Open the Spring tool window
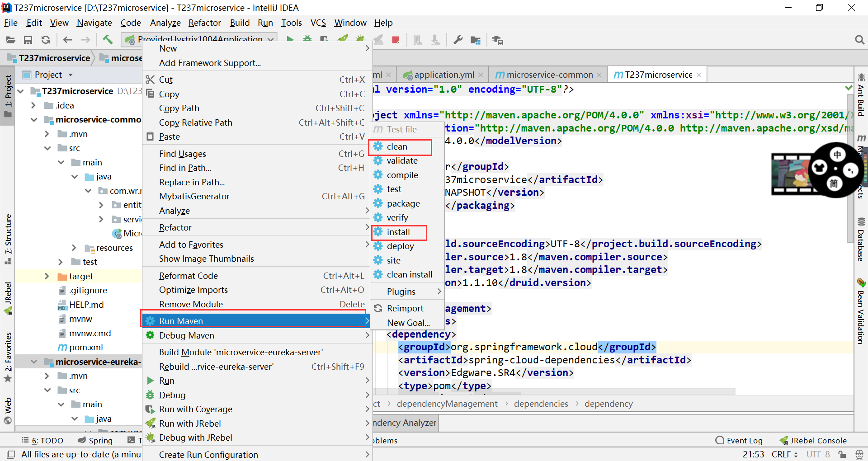The height and width of the screenshot is (461, 868). 95,440
